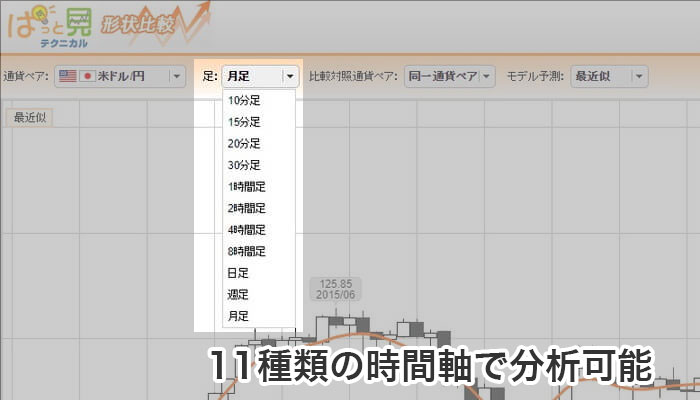Choose the 30分足 option
Screen dimensions: 700x400
(x=258, y=165)
